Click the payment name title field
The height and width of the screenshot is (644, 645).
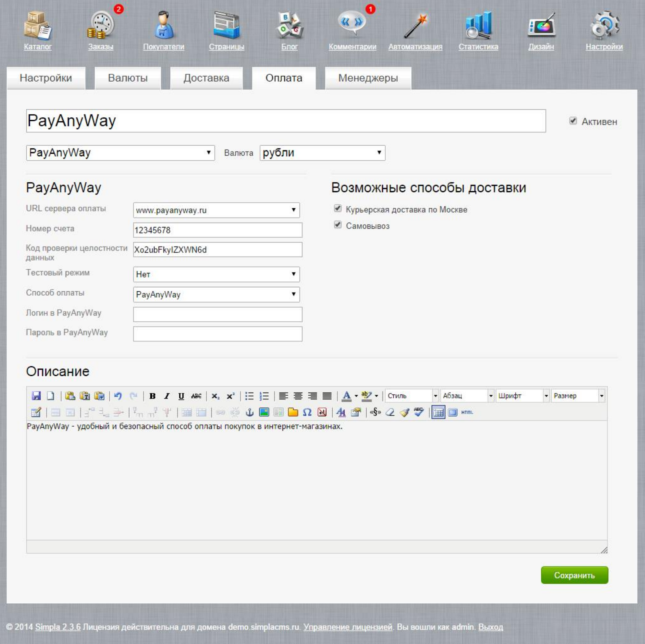pos(286,121)
